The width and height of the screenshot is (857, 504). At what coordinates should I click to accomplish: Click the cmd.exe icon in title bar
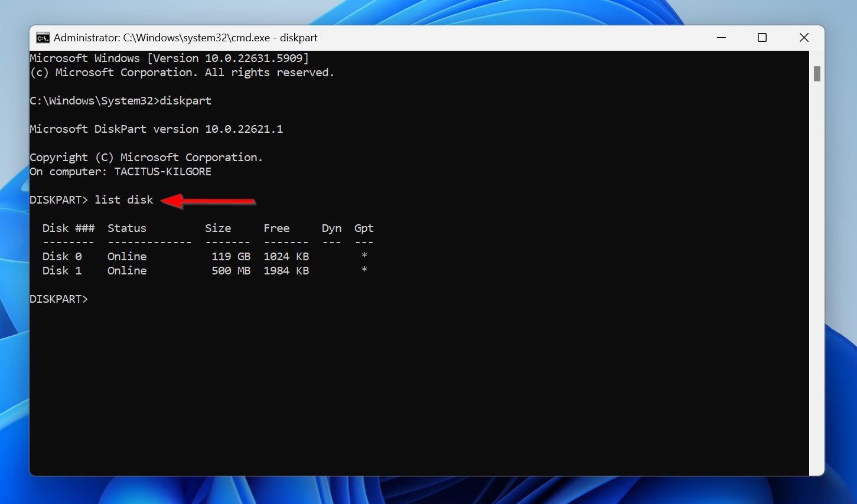42,37
